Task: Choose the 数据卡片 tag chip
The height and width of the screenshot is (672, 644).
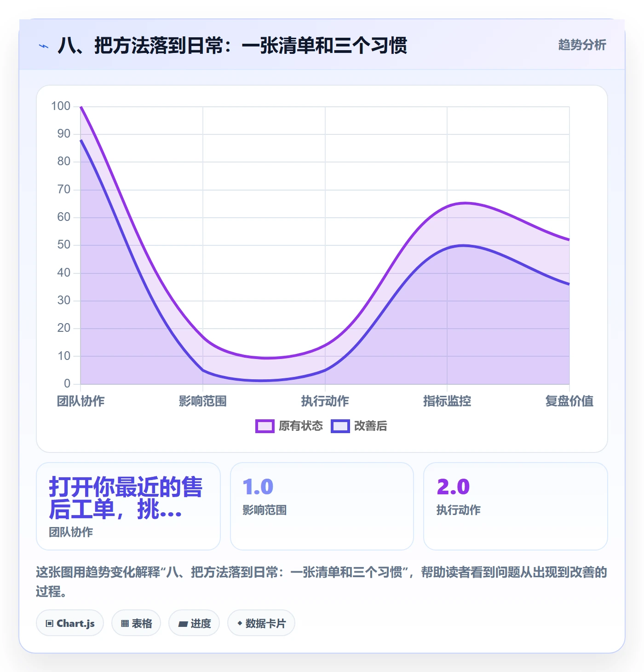Action: point(261,623)
